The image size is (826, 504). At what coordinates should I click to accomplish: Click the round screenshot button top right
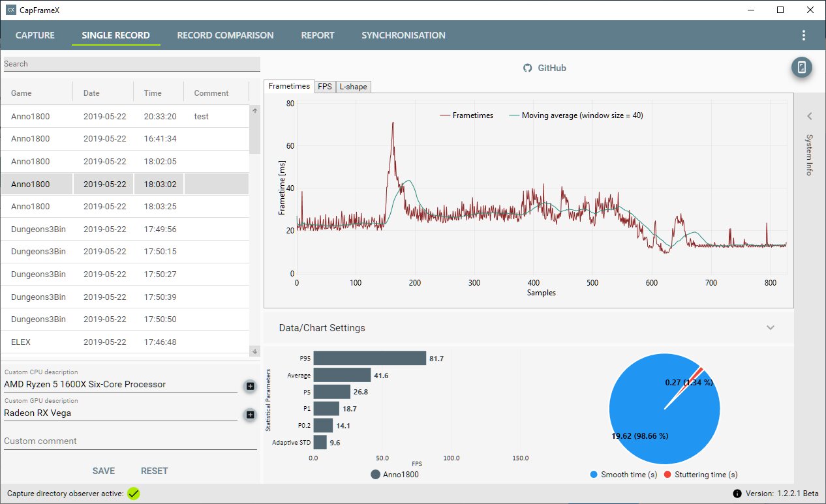click(802, 67)
